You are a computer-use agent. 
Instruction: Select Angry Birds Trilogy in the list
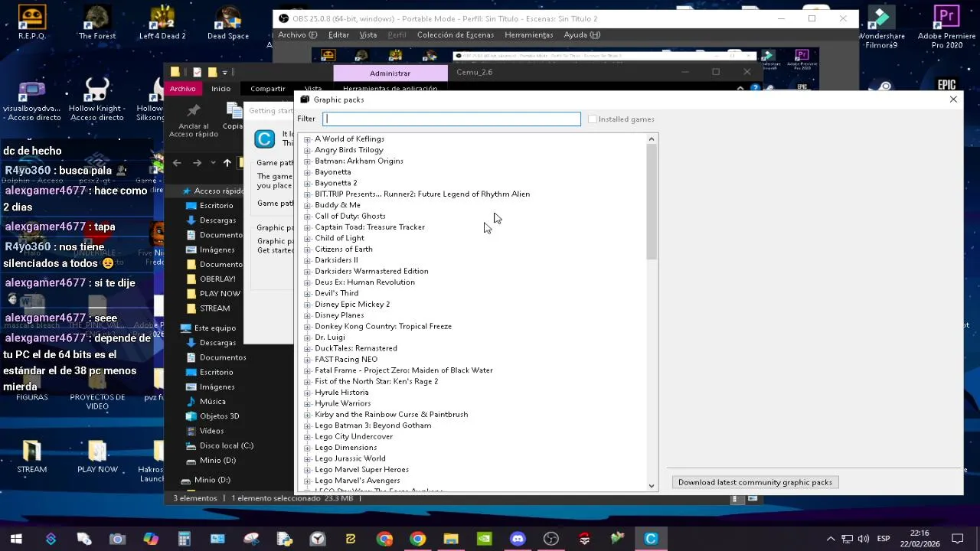(x=349, y=150)
